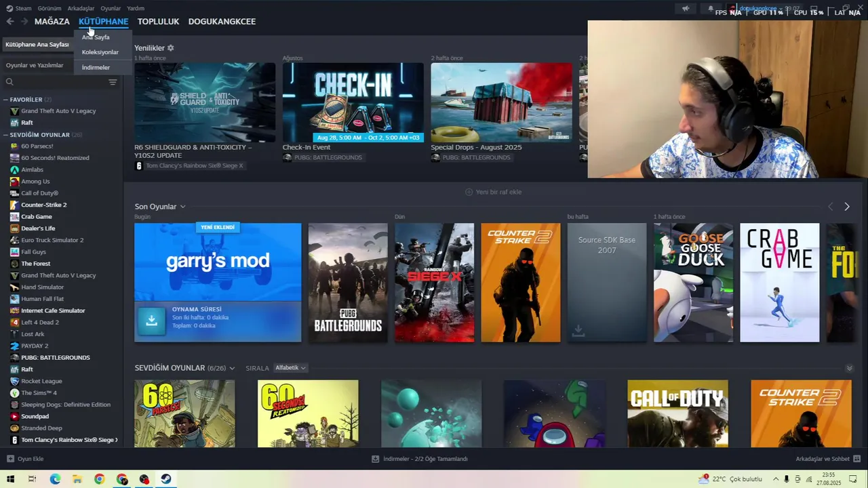
Task: Open the notifications bell icon
Action: pyautogui.click(x=711, y=9)
